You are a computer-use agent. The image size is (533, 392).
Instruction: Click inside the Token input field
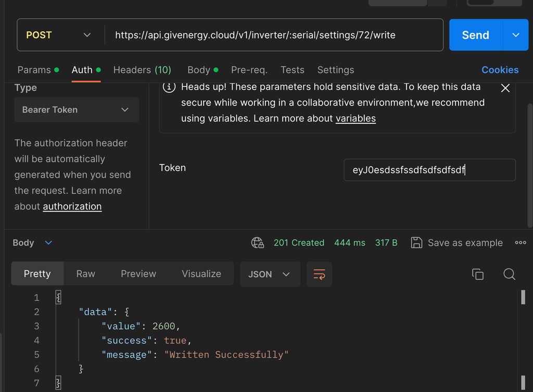[429, 170]
